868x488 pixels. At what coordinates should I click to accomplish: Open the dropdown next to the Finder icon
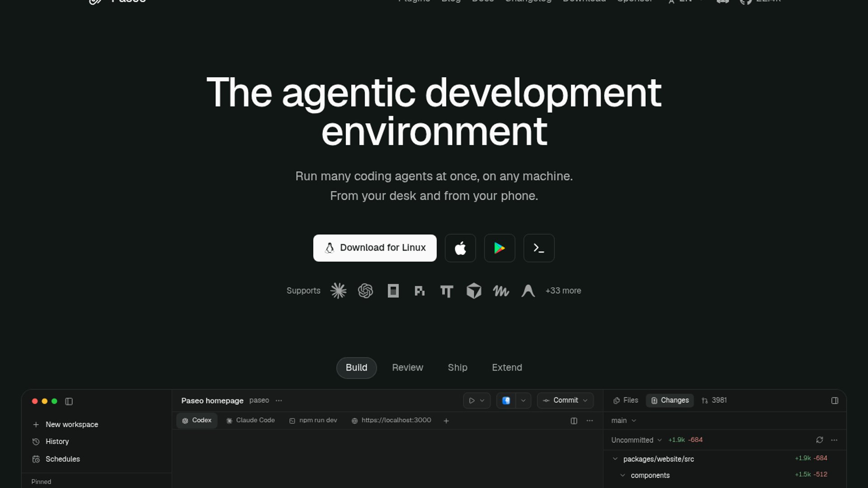click(523, 401)
